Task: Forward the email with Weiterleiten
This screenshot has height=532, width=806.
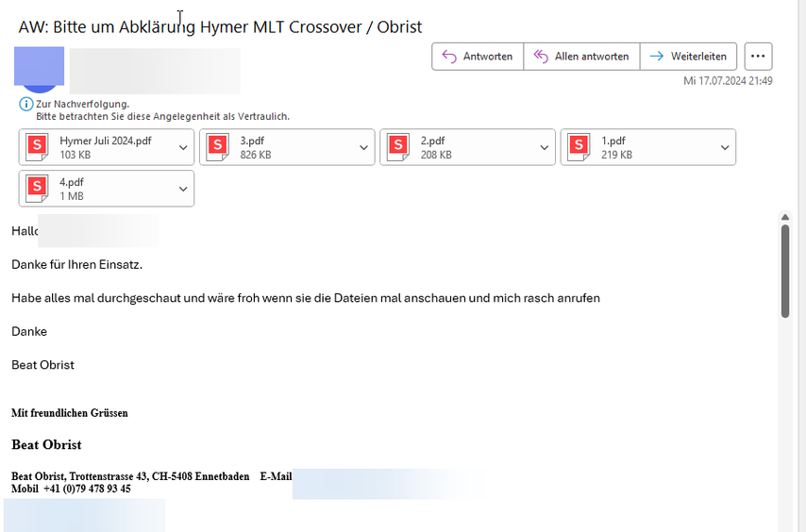Action: pyautogui.click(x=689, y=57)
